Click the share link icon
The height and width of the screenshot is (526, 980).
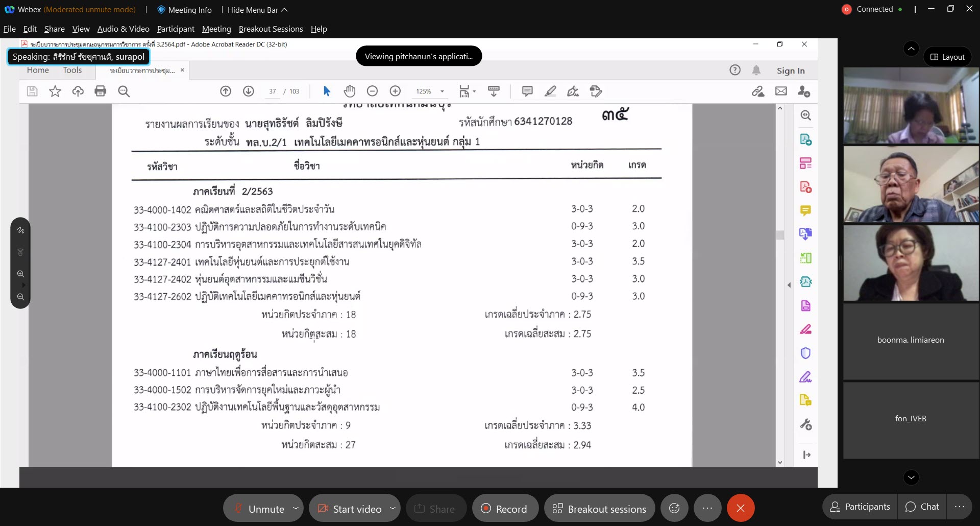pos(758,91)
